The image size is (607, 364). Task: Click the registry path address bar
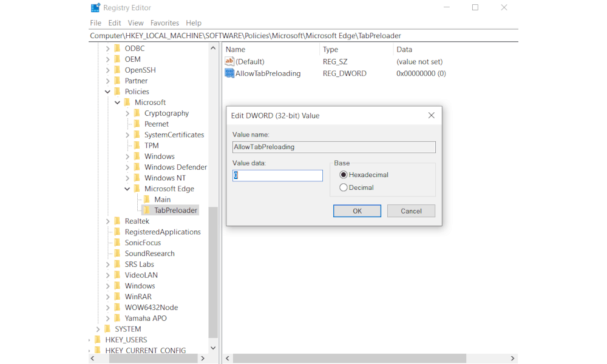303,36
